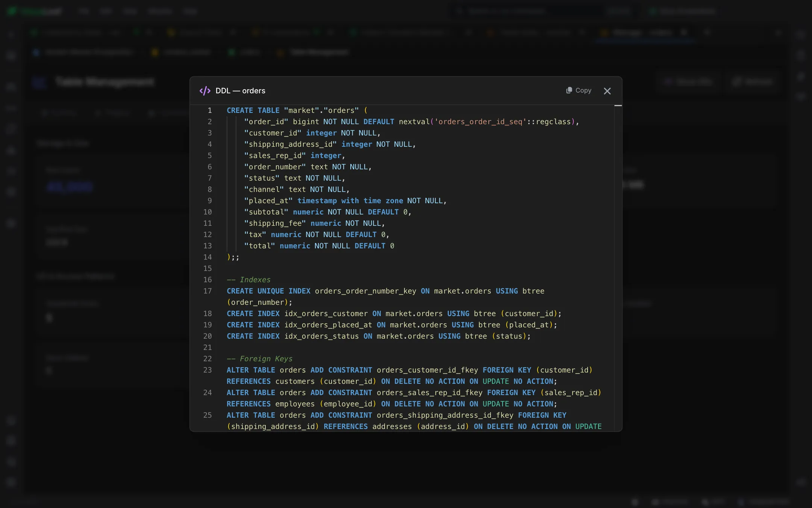Click line number 14 in the gutter
The height and width of the screenshot is (508, 812).
[208, 257]
